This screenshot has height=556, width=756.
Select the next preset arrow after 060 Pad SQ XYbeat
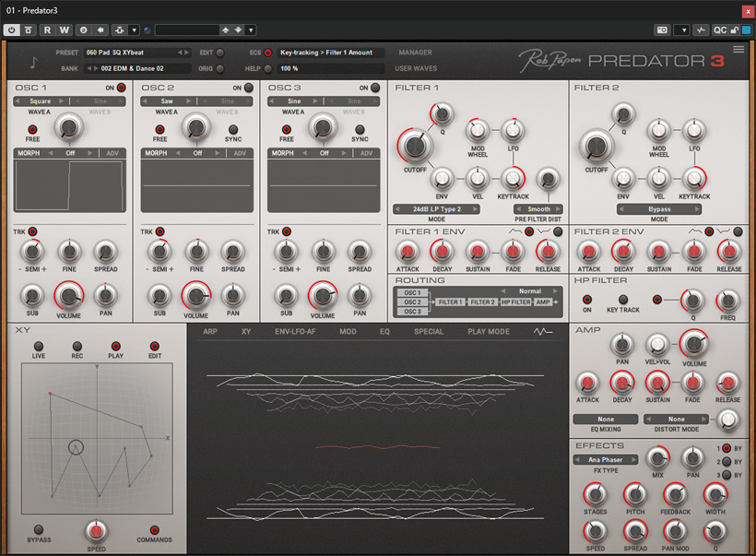(x=186, y=52)
